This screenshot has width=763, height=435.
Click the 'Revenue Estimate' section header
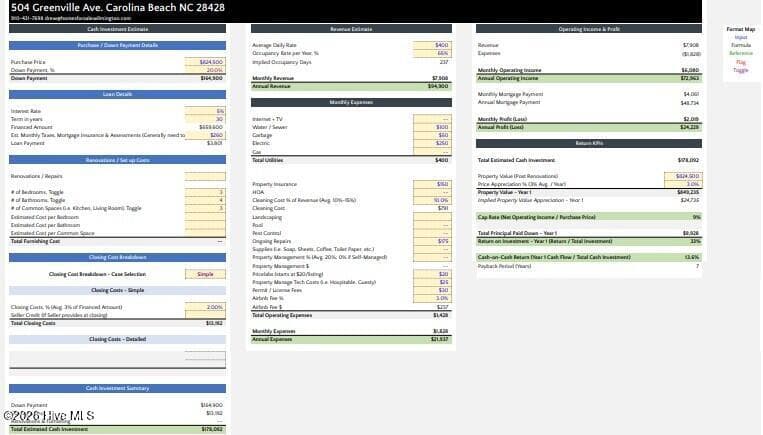pos(351,29)
